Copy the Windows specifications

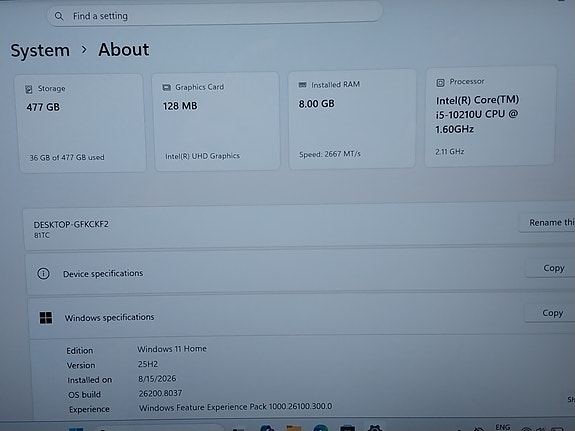click(550, 313)
